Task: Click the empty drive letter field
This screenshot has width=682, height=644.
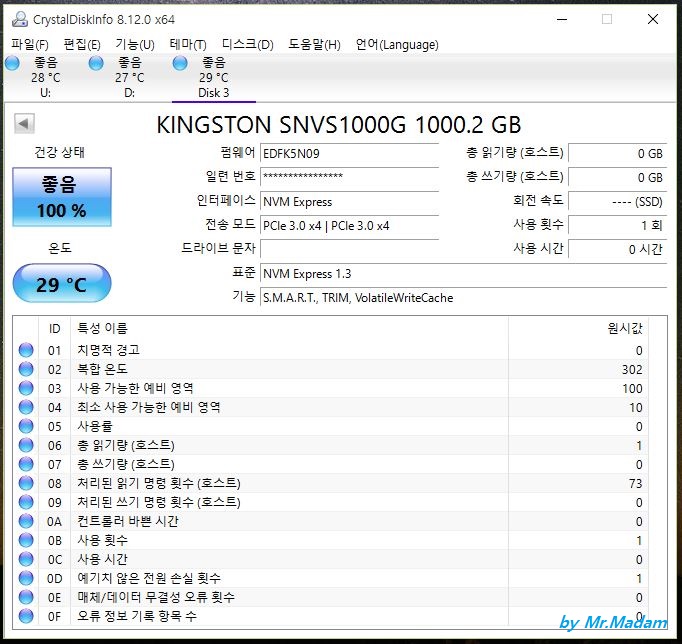Action: tap(349, 249)
